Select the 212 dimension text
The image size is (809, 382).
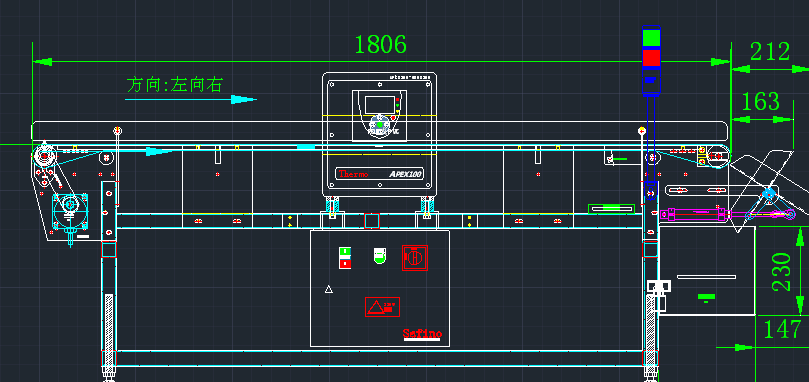(770, 51)
